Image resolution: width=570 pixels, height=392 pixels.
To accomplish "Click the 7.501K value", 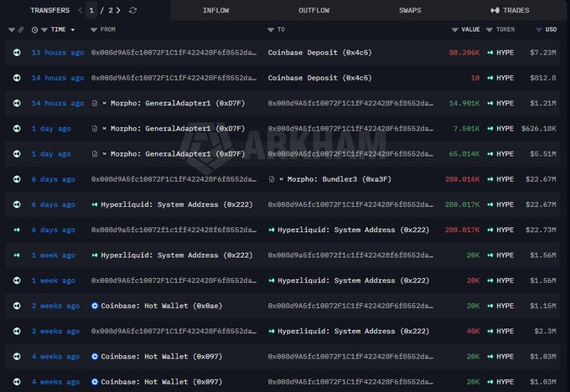I will coord(466,129).
